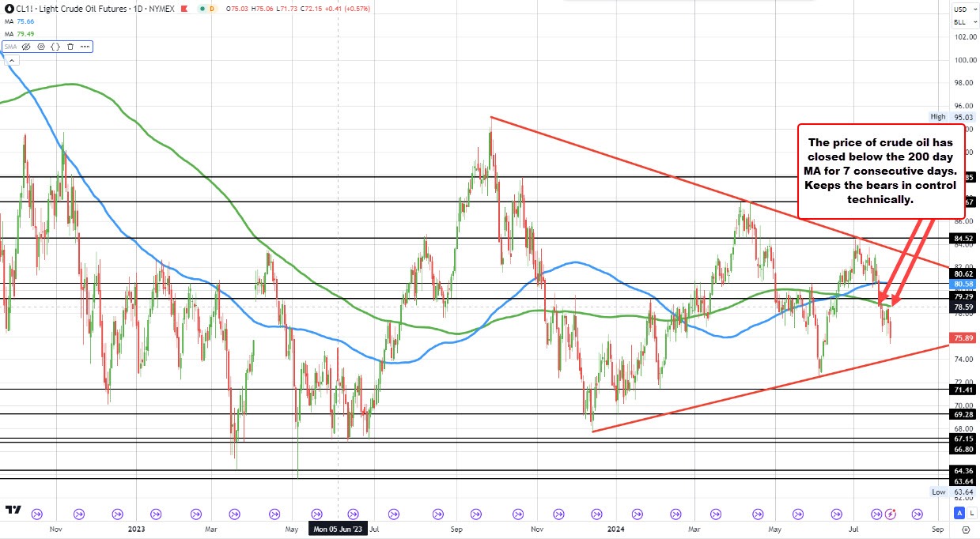View SMA source code with curly braces icon
The height and width of the screenshot is (539, 980).
click(54, 47)
